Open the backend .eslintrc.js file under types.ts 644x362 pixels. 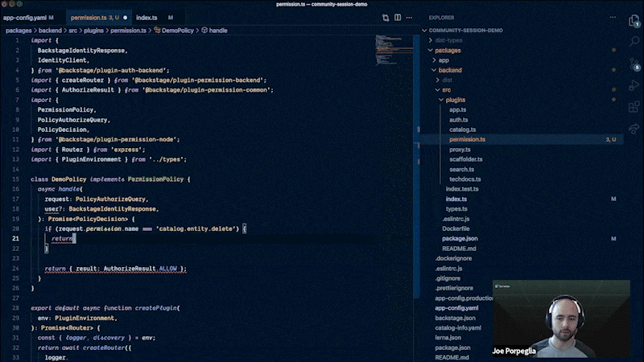[x=456, y=219]
